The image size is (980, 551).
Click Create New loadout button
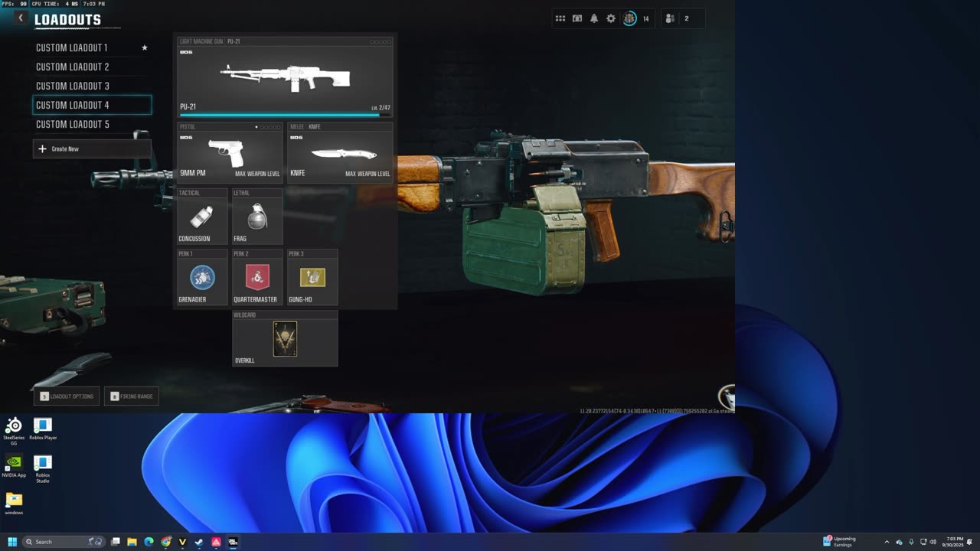click(92, 148)
